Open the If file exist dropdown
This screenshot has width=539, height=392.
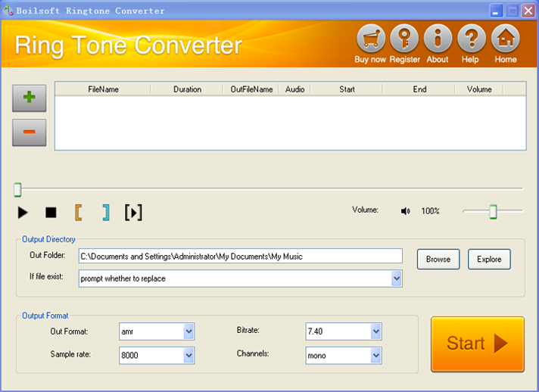(x=240, y=278)
